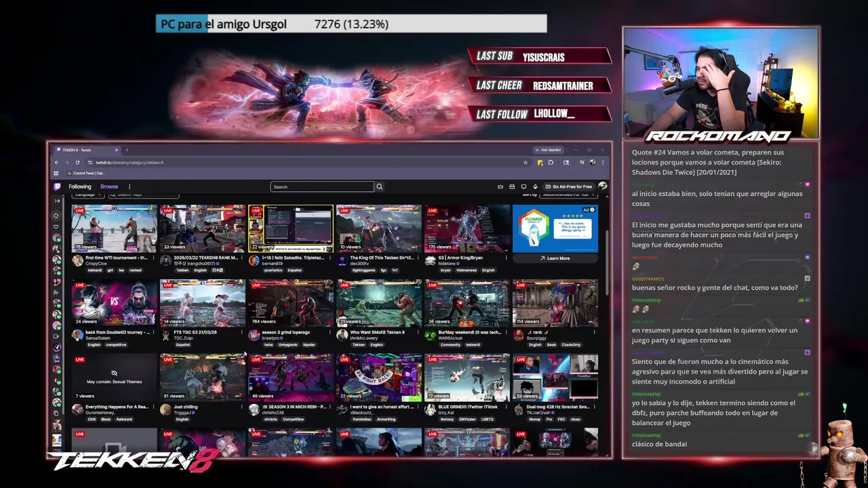Close the TEKKEN 8 - Twitch tab
Image resolution: width=868 pixels, height=488 pixels.
click(x=116, y=150)
